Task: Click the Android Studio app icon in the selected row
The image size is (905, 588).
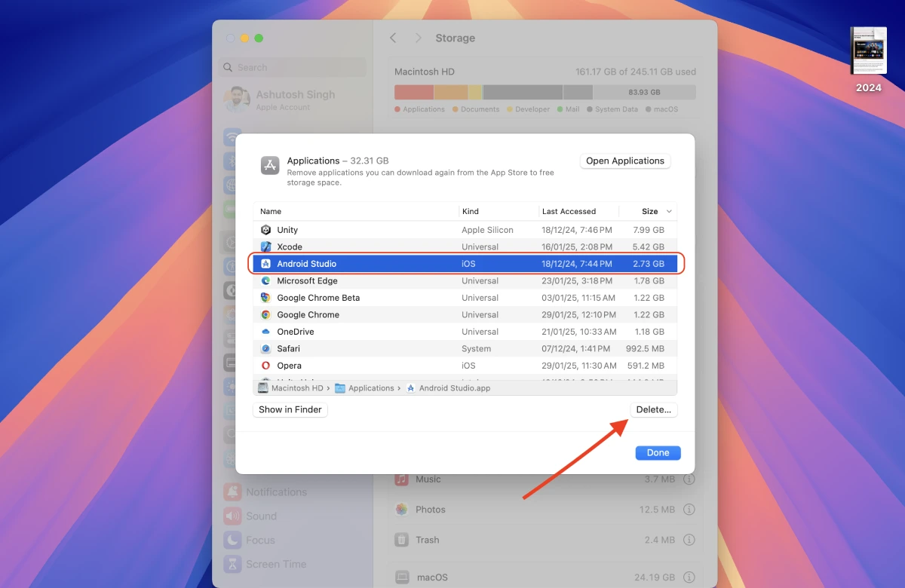Action: tap(265, 264)
